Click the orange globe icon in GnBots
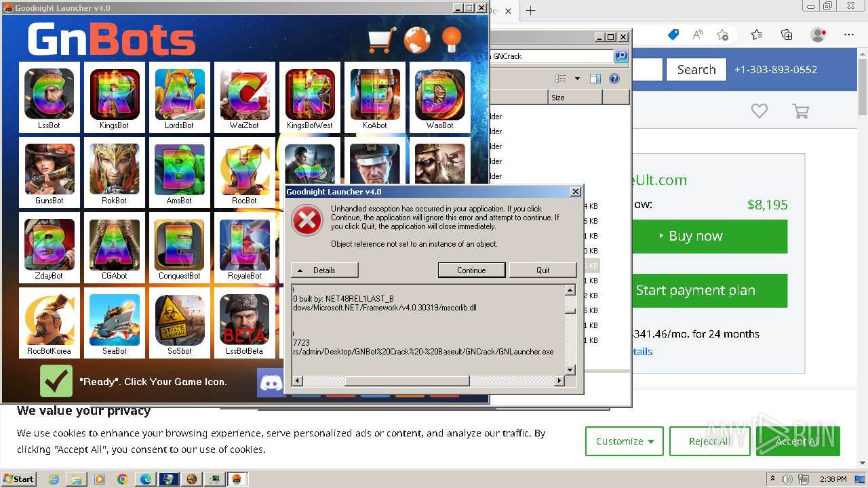This screenshot has width=868, height=488. (x=417, y=40)
